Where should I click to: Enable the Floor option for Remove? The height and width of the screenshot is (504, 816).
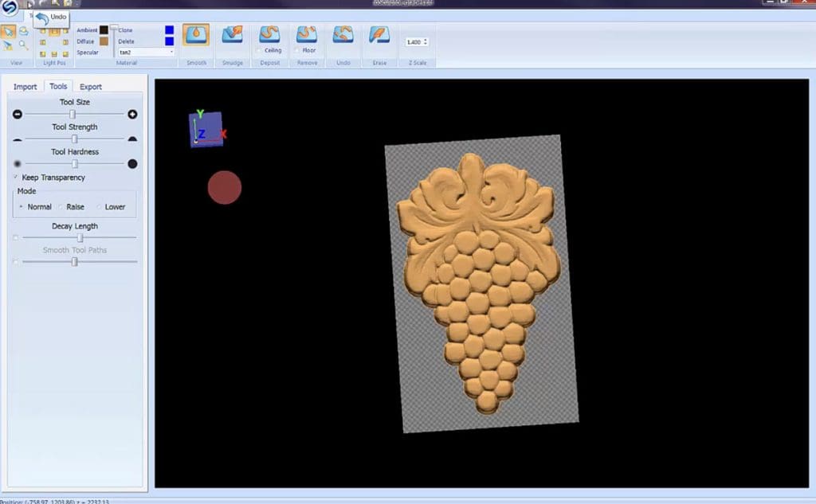[296, 50]
